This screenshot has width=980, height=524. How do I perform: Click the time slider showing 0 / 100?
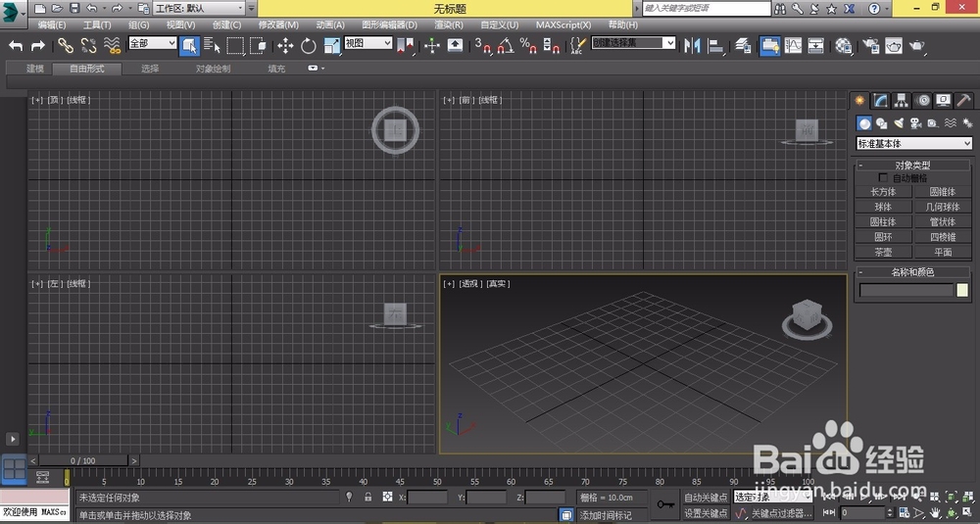pos(83,460)
